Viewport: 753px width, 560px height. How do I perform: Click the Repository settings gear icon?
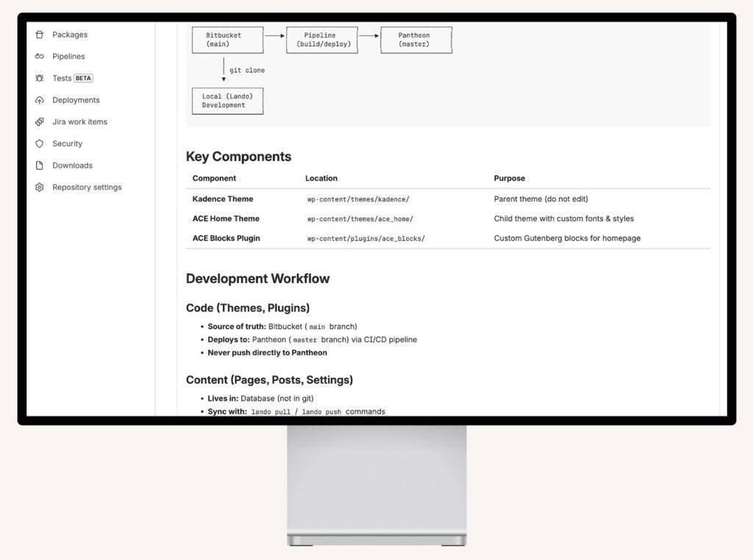pos(40,187)
